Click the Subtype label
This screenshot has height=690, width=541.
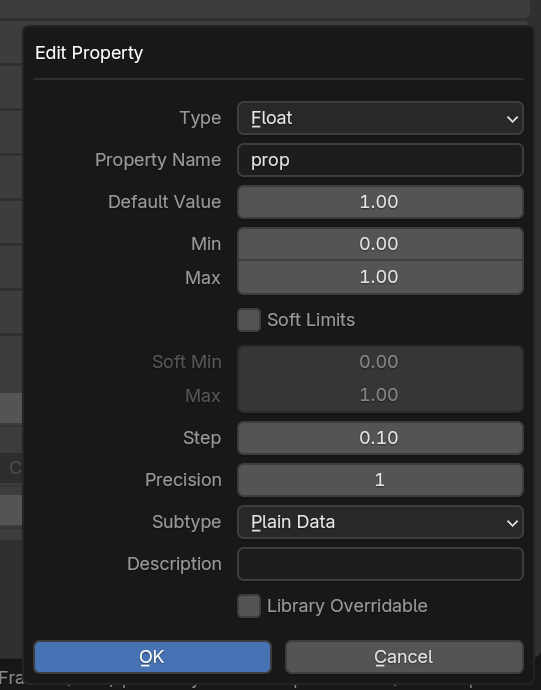click(x=187, y=522)
